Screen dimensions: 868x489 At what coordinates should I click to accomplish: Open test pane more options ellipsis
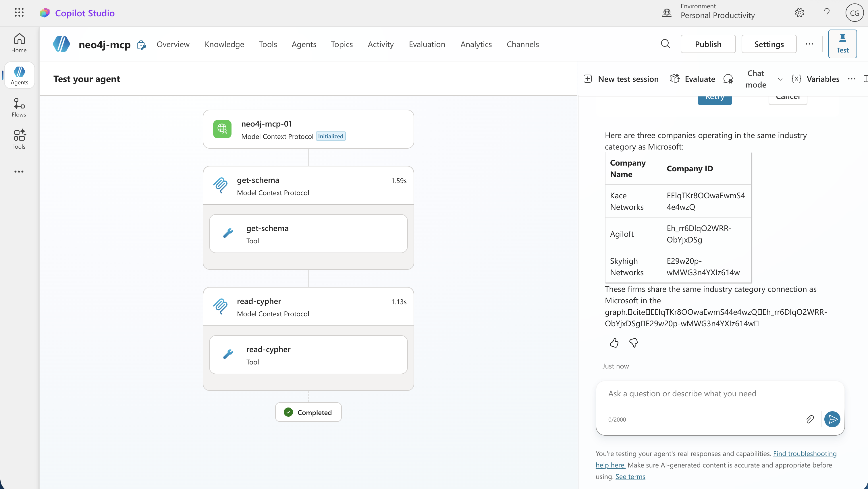click(851, 79)
